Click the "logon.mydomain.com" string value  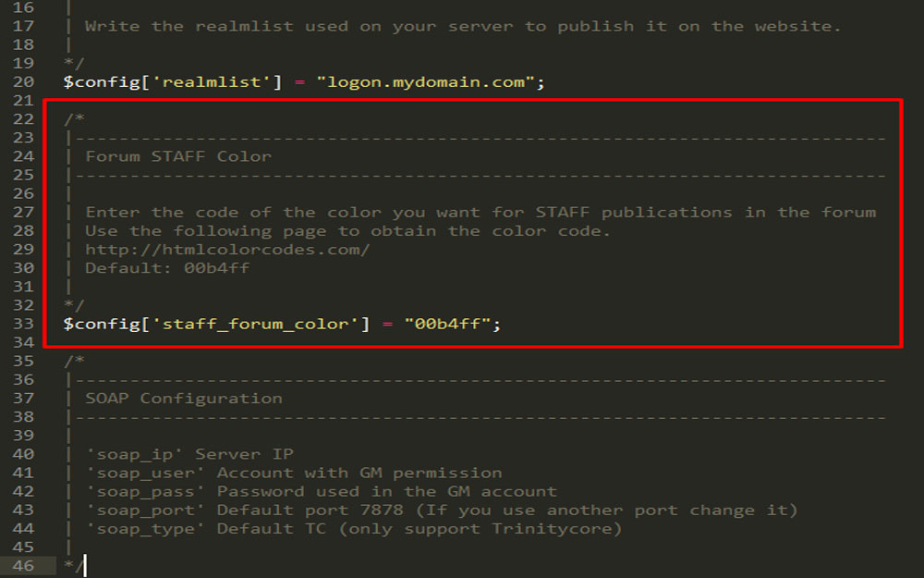pos(426,82)
